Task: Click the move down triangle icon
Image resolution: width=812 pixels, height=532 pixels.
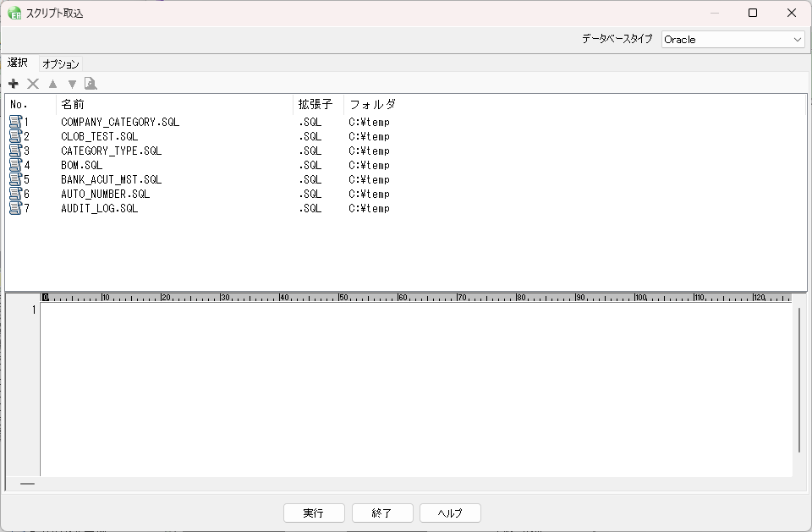Action: 72,84
